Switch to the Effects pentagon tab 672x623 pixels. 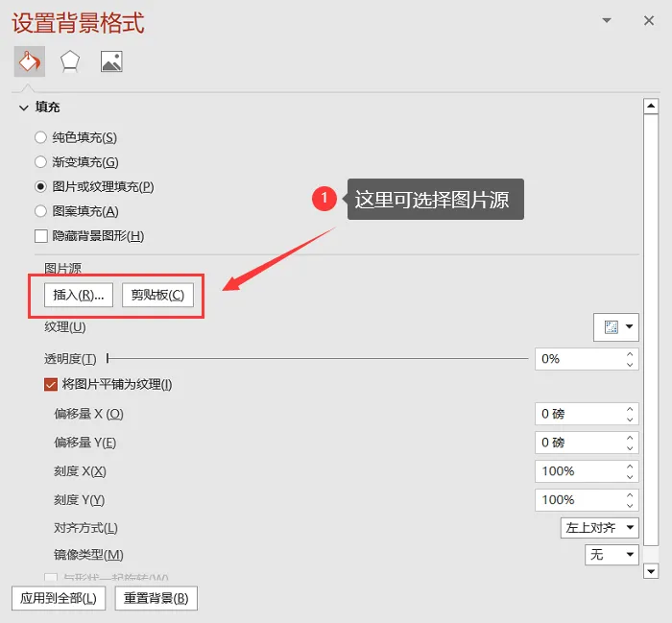click(x=69, y=61)
